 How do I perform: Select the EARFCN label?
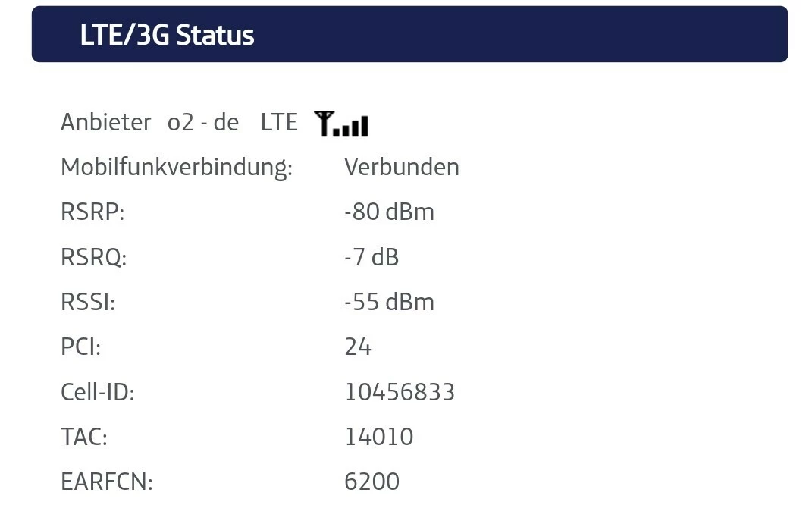107,482
